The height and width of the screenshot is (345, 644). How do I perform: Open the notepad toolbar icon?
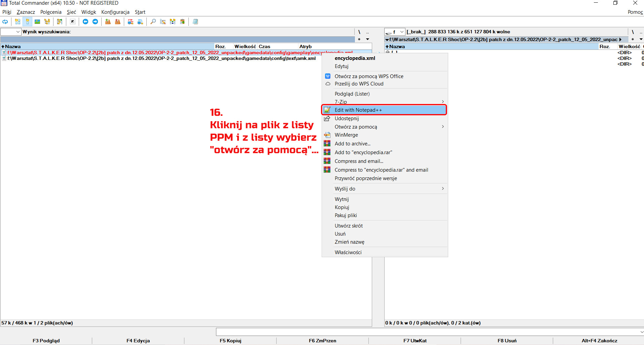pos(195,22)
